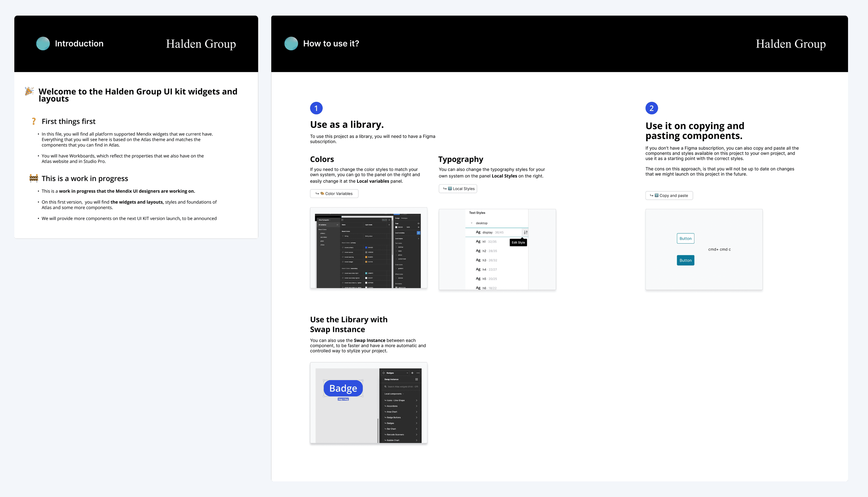Viewport: 868px width, 497px height.
Task: Select the h1 32/35 text style
Action: coord(487,242)
